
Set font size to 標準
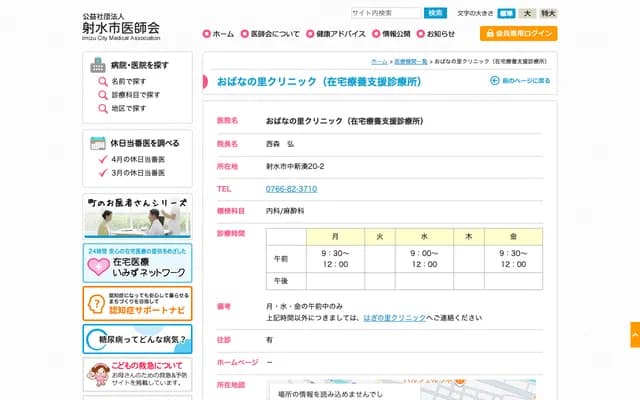coord(506,13)
